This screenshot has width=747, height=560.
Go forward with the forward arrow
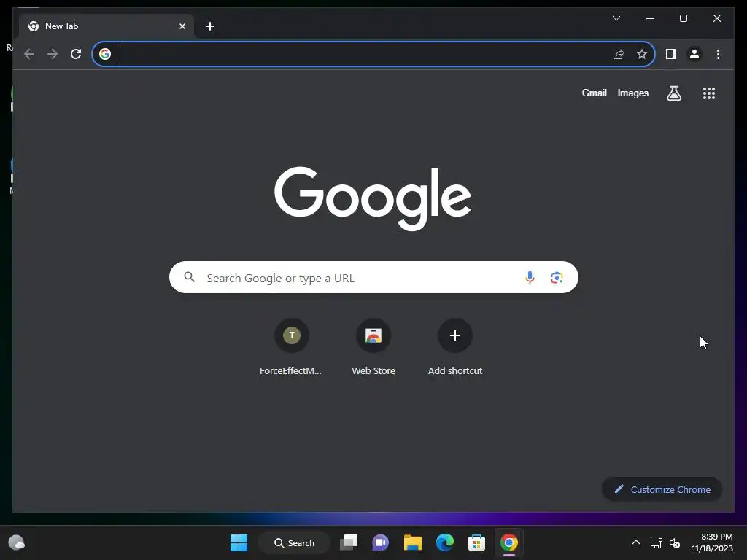coord(53,54)
